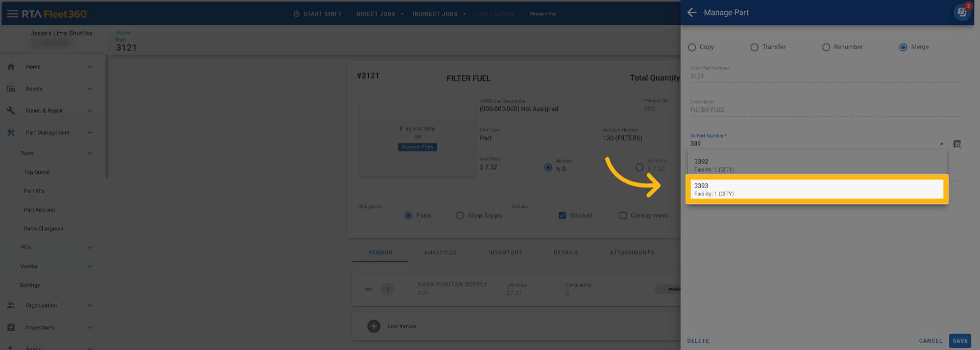The image size is (980, 350).
Task: Click the back arrow in Manage Part
Action: [692, 13]
